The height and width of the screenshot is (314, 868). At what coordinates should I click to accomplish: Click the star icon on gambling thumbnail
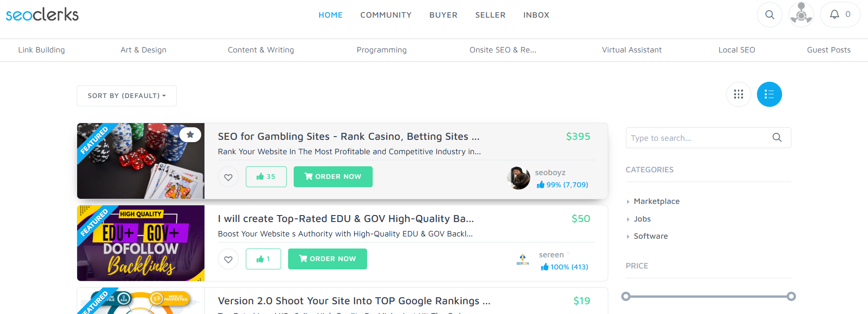(190, 135)
